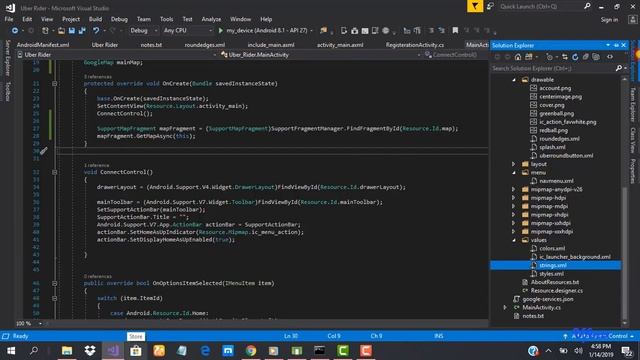Select uberroundbutton.xml in the drawable folder
The width and height of the screenshot is (640, 360).
(566, 156)
